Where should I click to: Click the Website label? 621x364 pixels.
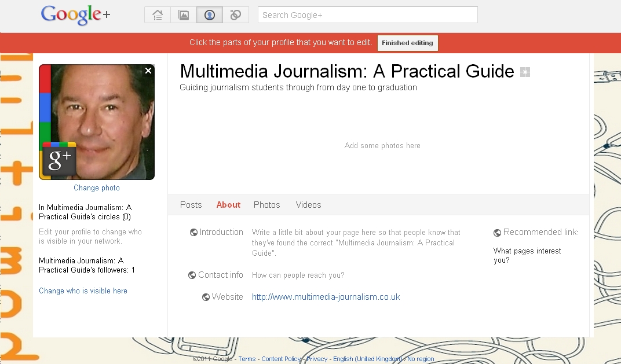[227, 297]
